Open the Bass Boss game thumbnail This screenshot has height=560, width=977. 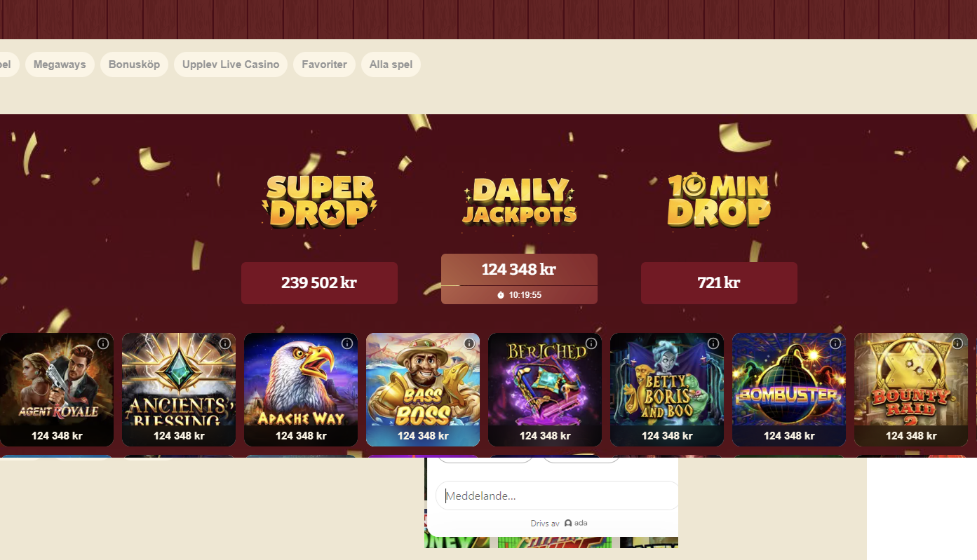tap(423, 390)
